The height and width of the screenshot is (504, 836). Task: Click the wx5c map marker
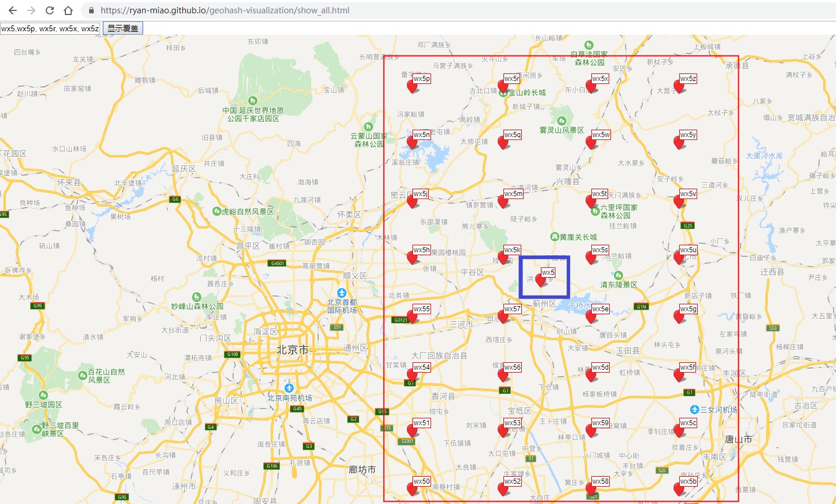click(679, 431)
